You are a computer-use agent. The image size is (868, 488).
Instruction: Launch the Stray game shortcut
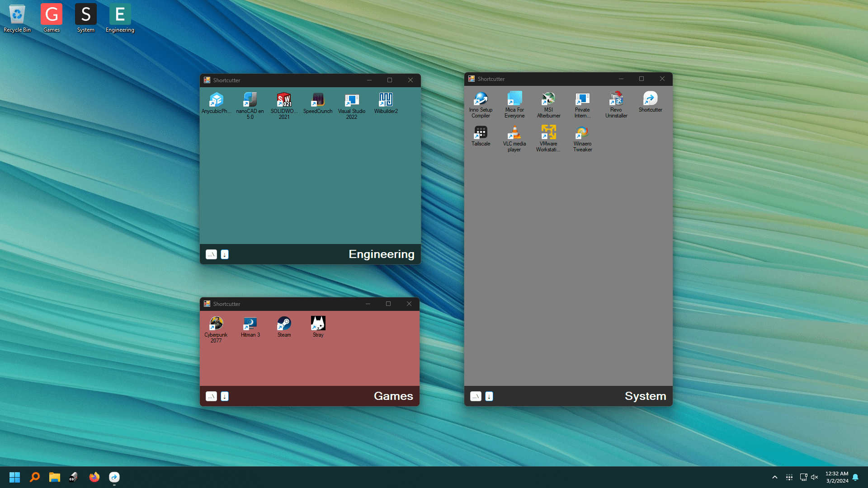tap(318, 324)
